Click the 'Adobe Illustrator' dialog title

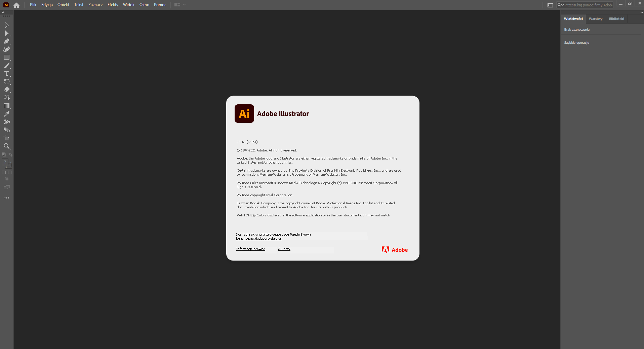pyautogui.click(x=283, y=114)
